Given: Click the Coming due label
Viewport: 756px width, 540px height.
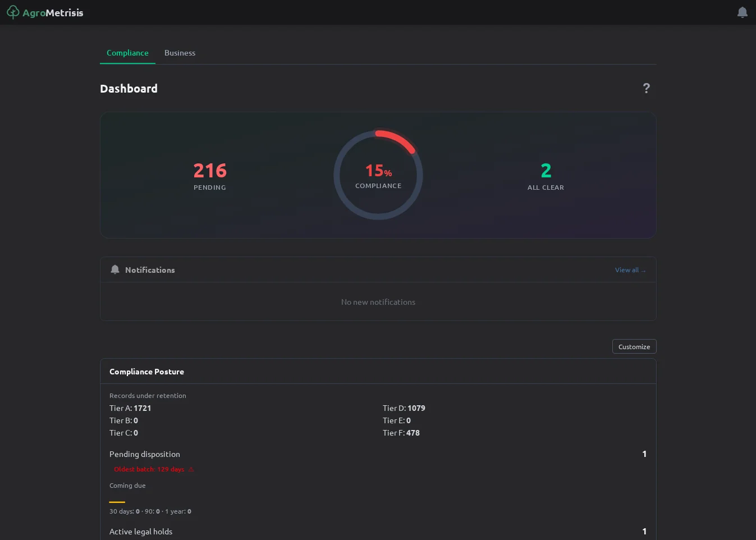Looking at the screenshot, I should [x=127, y=486].
